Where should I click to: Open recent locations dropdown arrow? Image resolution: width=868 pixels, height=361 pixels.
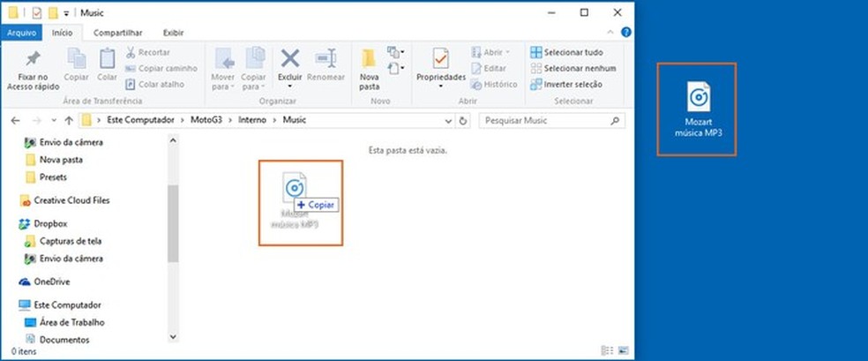point(54,121)
